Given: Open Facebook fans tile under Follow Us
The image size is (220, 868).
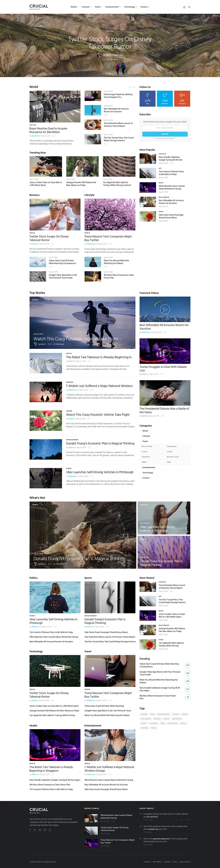Looking at the screenshot, I should coord(148,99).
